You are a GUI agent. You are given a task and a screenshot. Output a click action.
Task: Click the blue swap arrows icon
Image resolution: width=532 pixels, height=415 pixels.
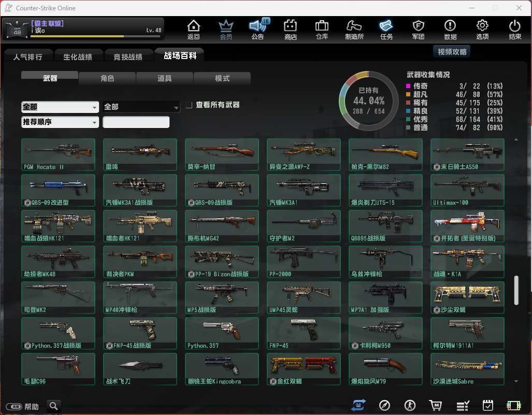(358, 405)
